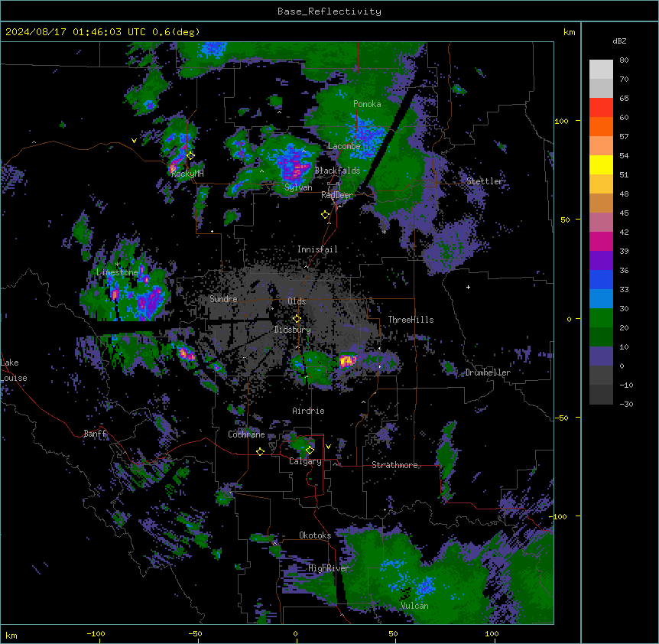The height and width of the screenshot is (644, 659).
Task: Select the yellow diamond marker under Olds
Action: tap(297, 318)
